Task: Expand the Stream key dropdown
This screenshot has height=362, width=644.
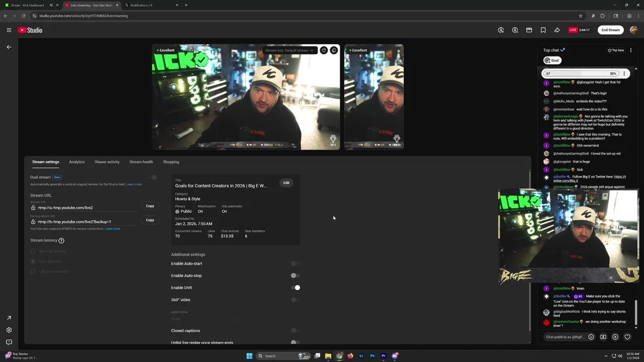Action: 290,50
